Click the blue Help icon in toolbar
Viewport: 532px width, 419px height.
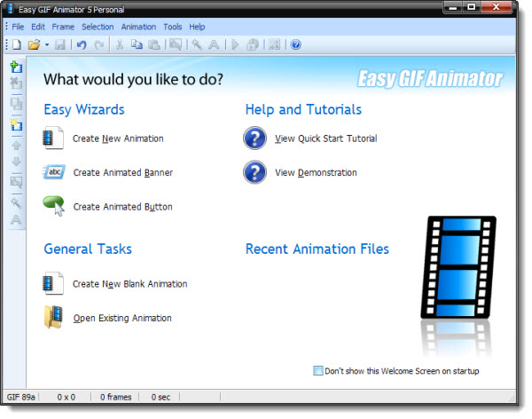point(296,44)
